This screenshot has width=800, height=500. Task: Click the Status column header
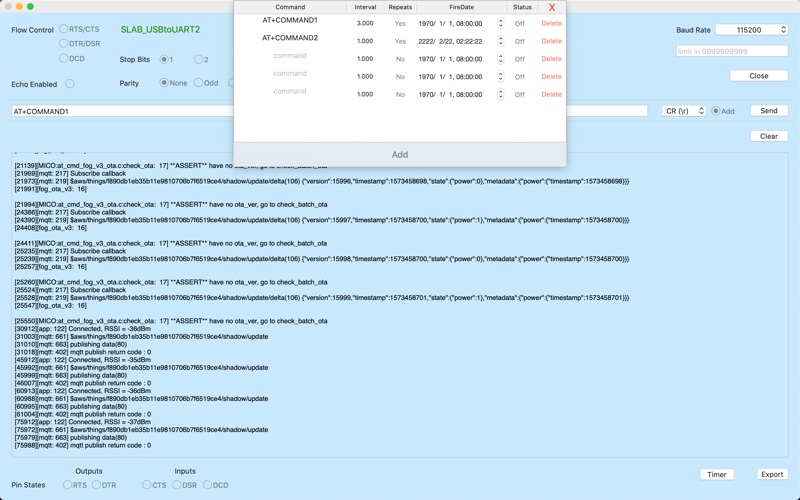(x=522, y=7)
